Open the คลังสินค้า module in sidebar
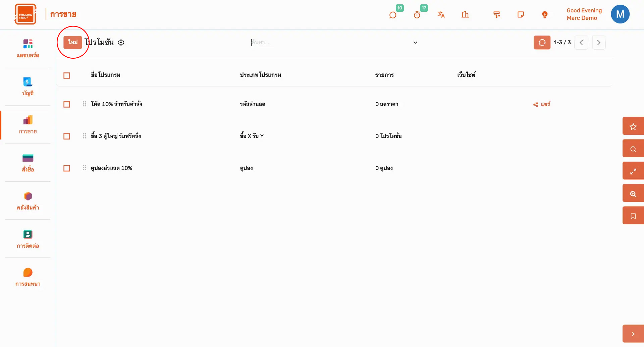Viewport: 644px width, 347px height. 28,201
